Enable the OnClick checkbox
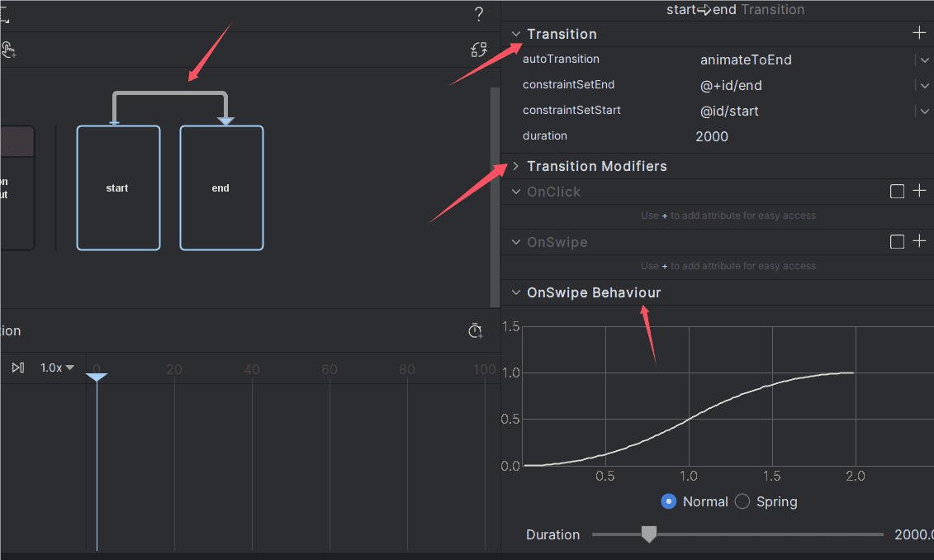Screen dimensions: 934x560 pyautogui.click(x=897, y=192)
